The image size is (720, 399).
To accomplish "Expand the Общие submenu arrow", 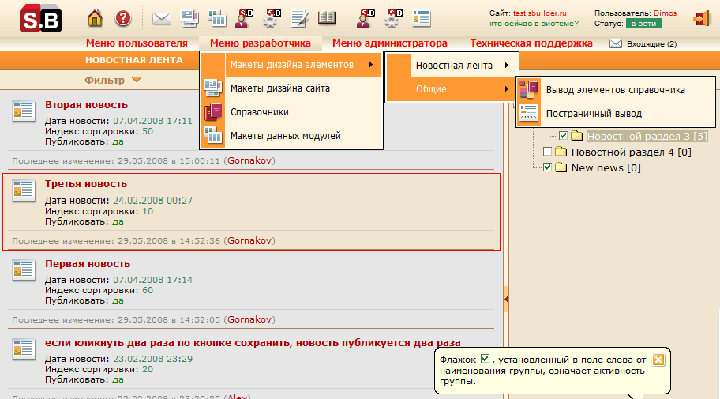I will [x=506, y=89].
